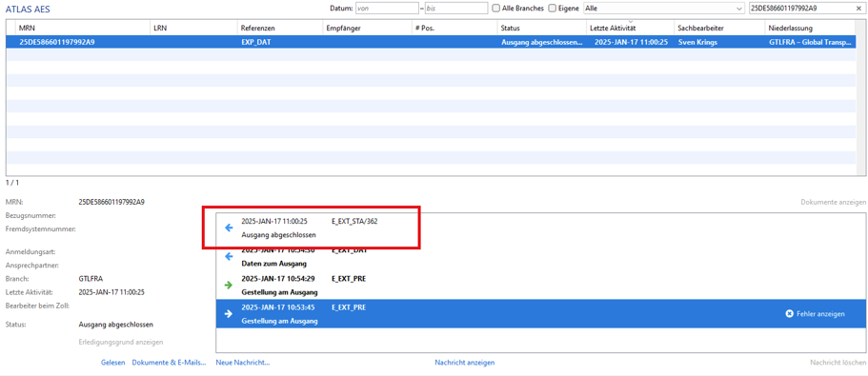Click the GTLFRA Branch value in details
Screen dimensions: 868x376
pyautogui.click(x=91, y=279)
